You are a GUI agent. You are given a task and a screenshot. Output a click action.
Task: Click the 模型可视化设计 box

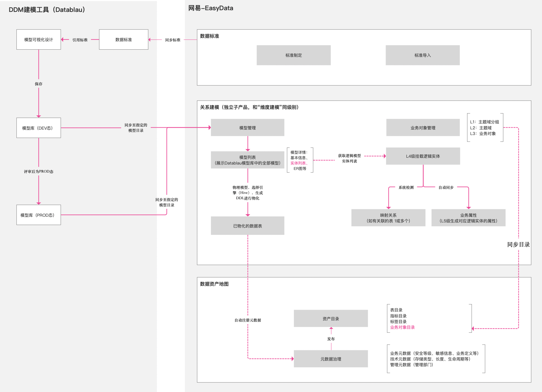click(39, 40)
